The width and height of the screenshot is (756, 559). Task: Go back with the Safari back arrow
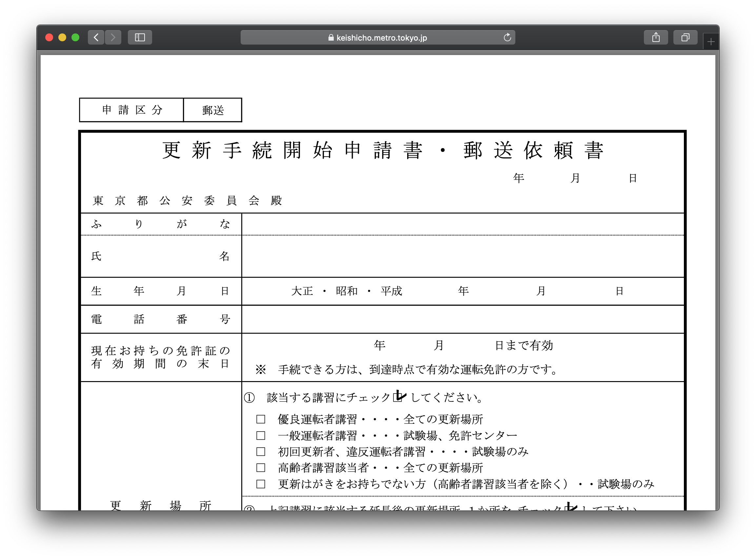pyautogui.click(x=96, y=37)
